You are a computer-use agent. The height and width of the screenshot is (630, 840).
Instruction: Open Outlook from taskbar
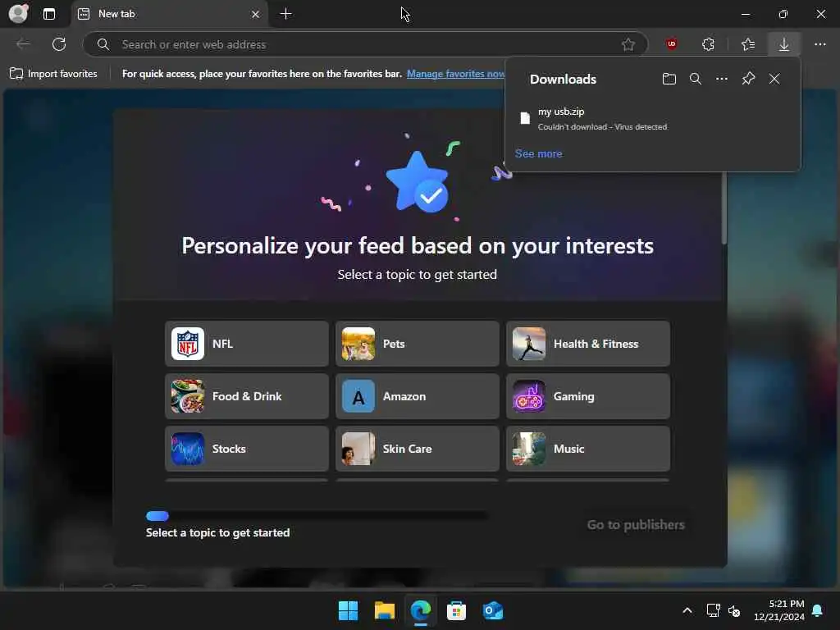[493, 610]
